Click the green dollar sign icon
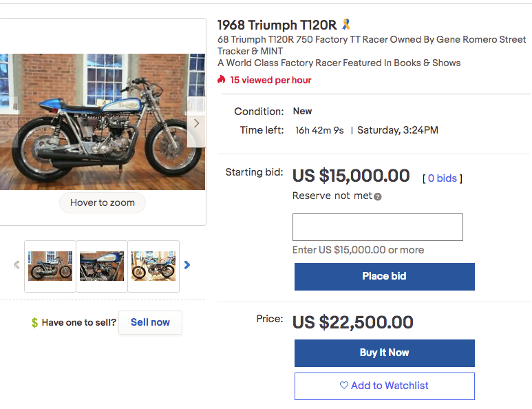The height and width of the screenshot is (409, 532). 34,322
